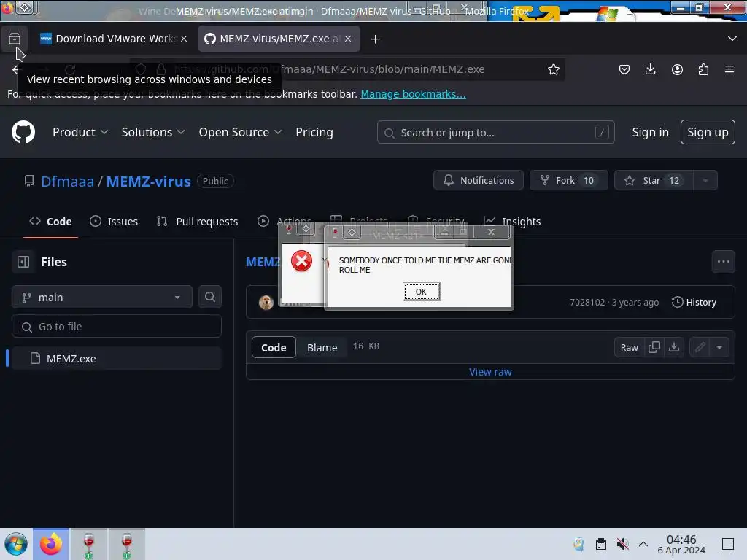The image size is (747, 560).
Task: Open Firefox account icon
Action: pos(677,69)
